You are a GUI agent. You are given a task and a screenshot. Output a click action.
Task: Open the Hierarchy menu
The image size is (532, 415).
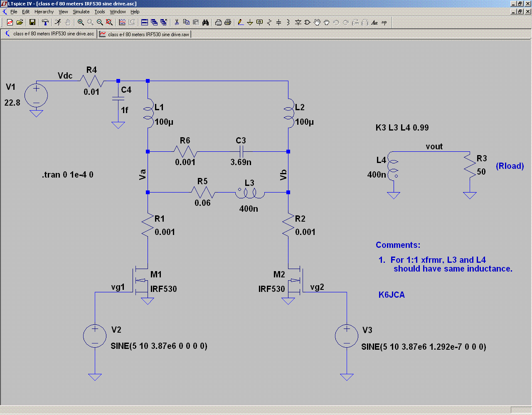point(44,12)
